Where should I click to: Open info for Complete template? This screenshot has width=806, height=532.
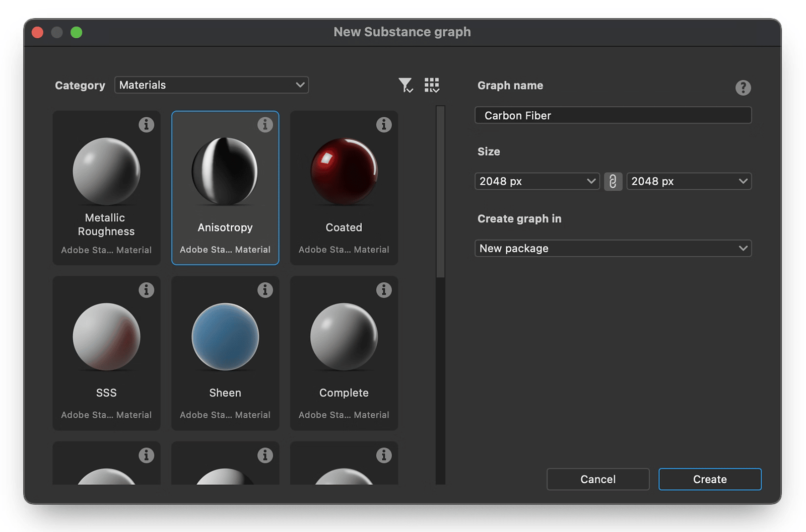384,290
